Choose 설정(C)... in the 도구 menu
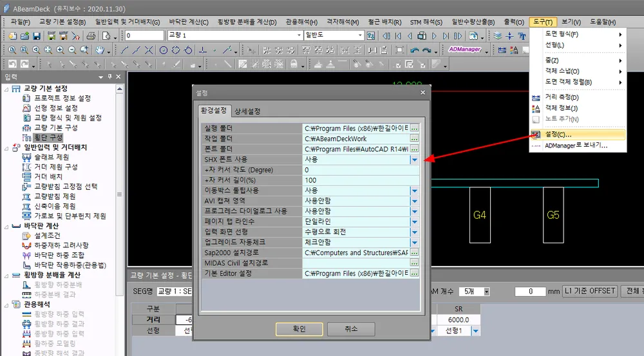This screenshot has width=644, height=356. pos(578,135)
